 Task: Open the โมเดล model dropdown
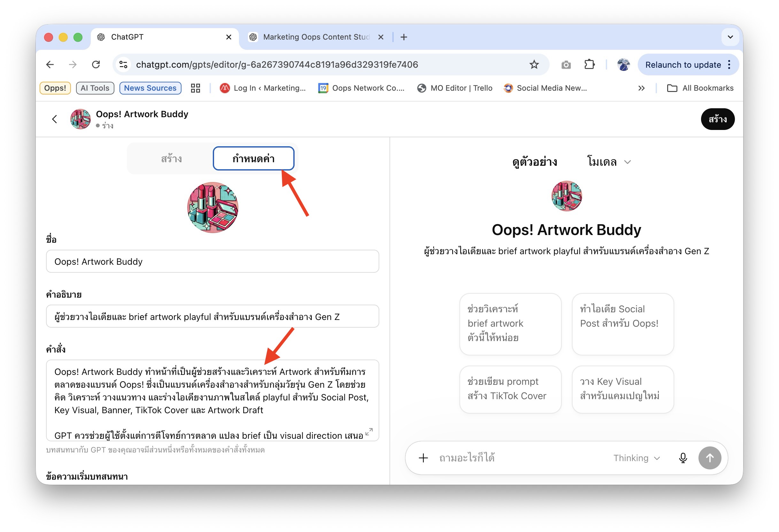pyautogui.click(x=609, y=162)
